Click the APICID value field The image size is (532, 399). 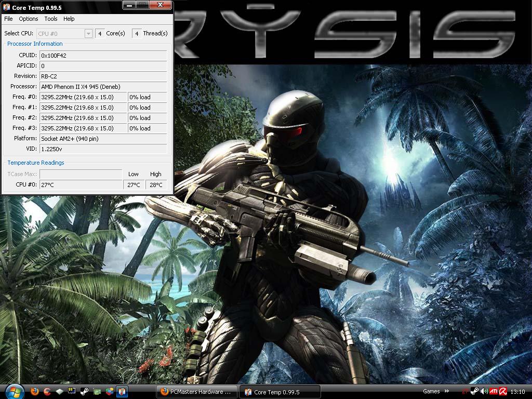click(x=103, y=65)
